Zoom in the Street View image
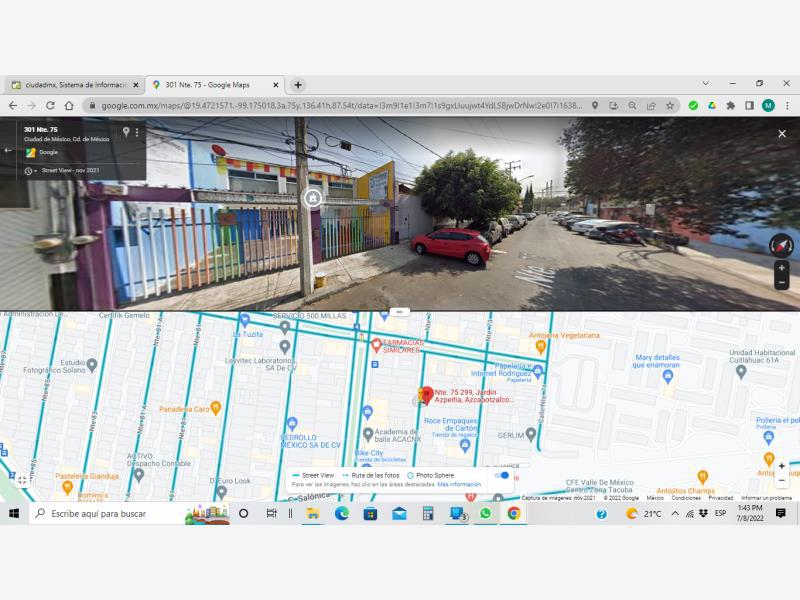This screenshot has height=600, width=800. tap(782, 268)
